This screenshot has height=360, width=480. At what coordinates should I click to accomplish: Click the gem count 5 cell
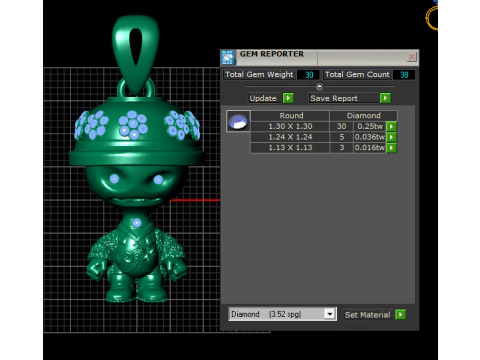tap(341, 137)
